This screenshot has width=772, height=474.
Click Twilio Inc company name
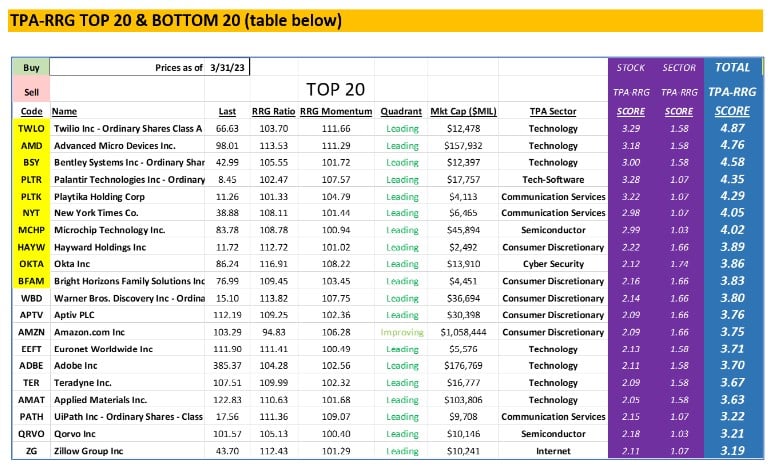tap(128, 128)
